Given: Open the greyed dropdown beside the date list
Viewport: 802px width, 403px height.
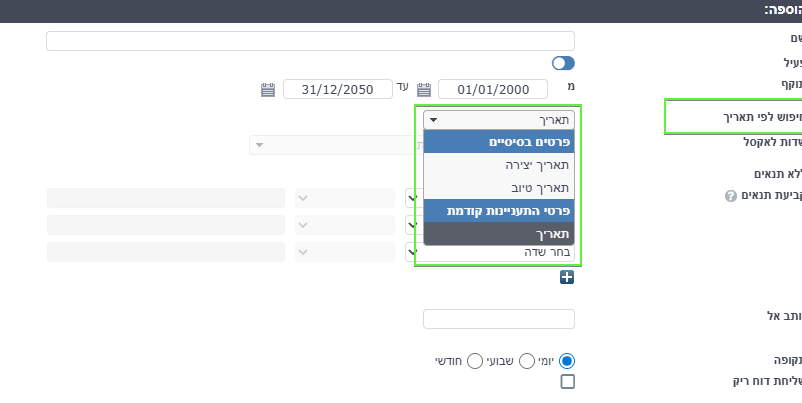Looking at the screenshot, I should point(330,145).
